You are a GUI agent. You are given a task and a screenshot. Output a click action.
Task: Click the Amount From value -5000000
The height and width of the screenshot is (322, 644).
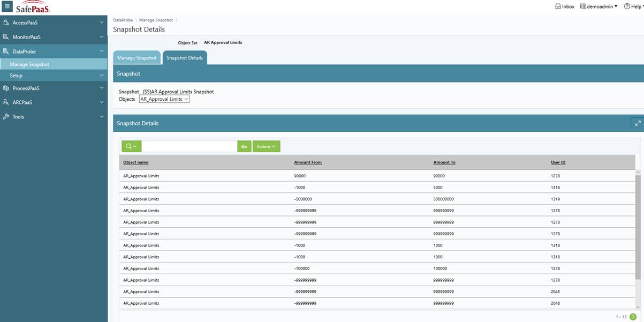tap(304, 199)
